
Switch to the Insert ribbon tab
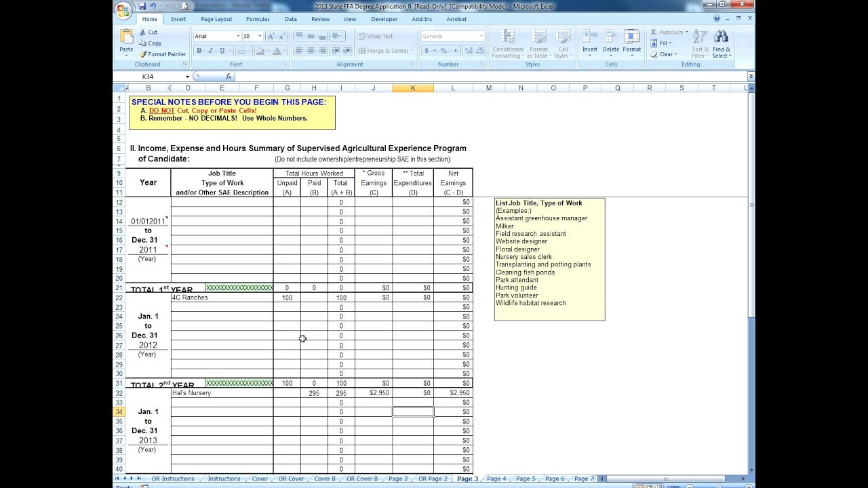tap(178, 19)
